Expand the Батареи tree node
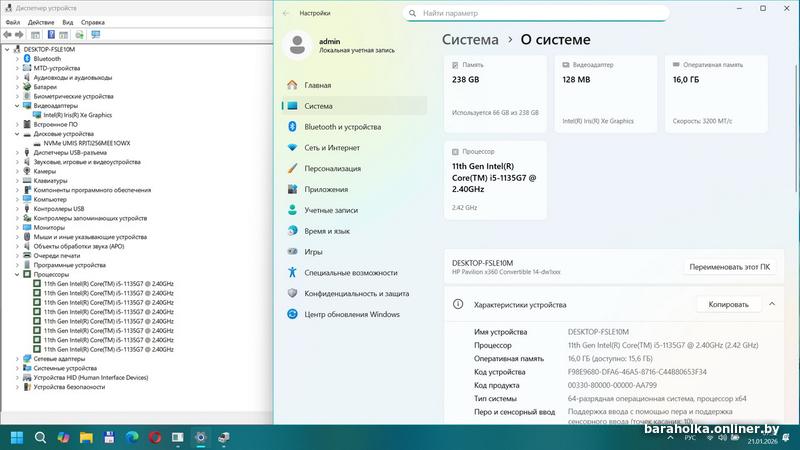This screenshot has width=800, height=450. (x=17, y=87)
